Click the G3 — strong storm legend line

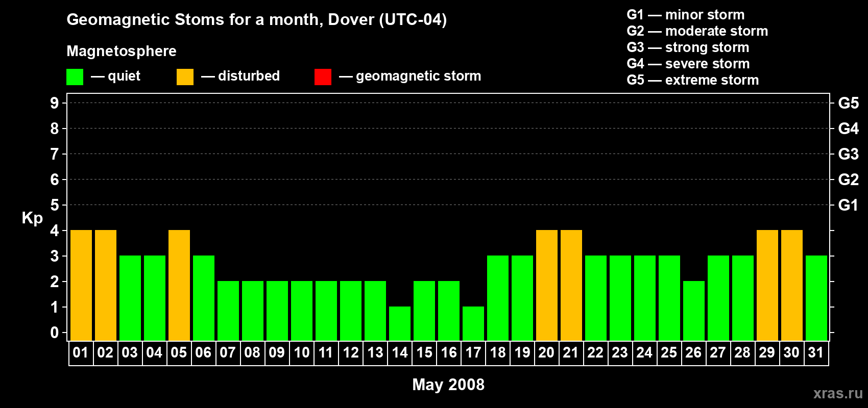coord(688,47)
